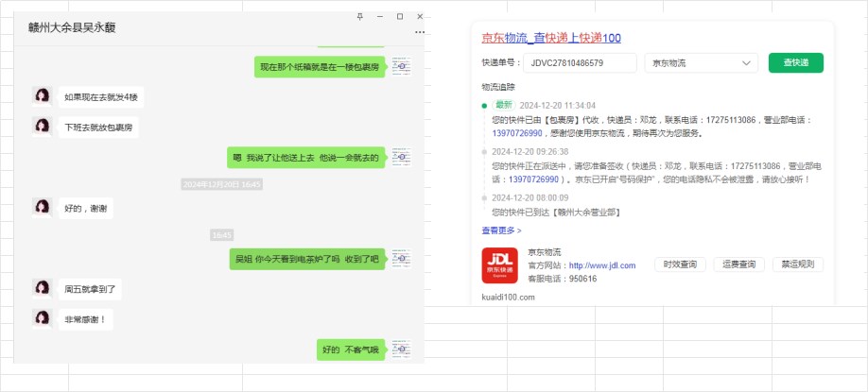Click the JDL Express red logo
This screenshot has width=868, height=392.
pos(499,265)
